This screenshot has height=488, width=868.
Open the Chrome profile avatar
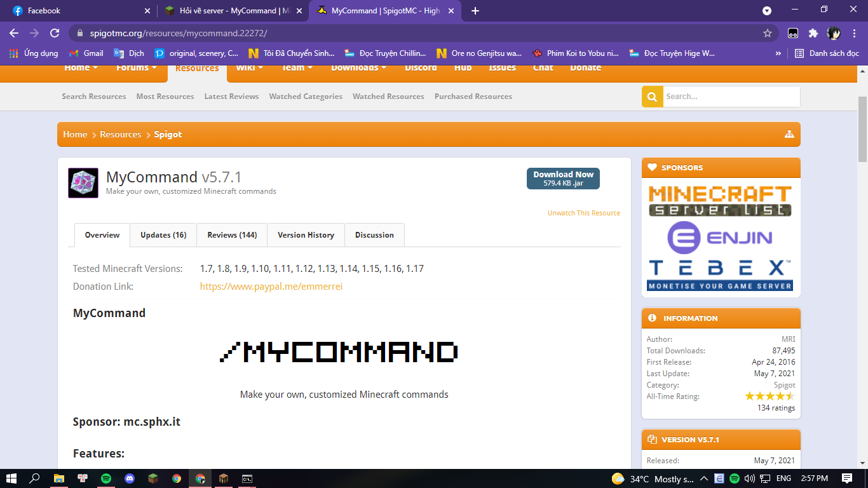pyautogui.click(x=834, y=33)
